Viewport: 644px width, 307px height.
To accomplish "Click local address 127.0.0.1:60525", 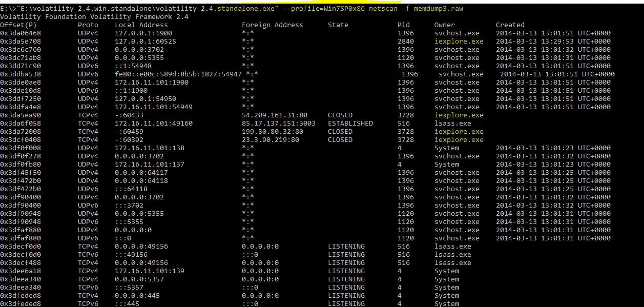I will pos(146,41).
